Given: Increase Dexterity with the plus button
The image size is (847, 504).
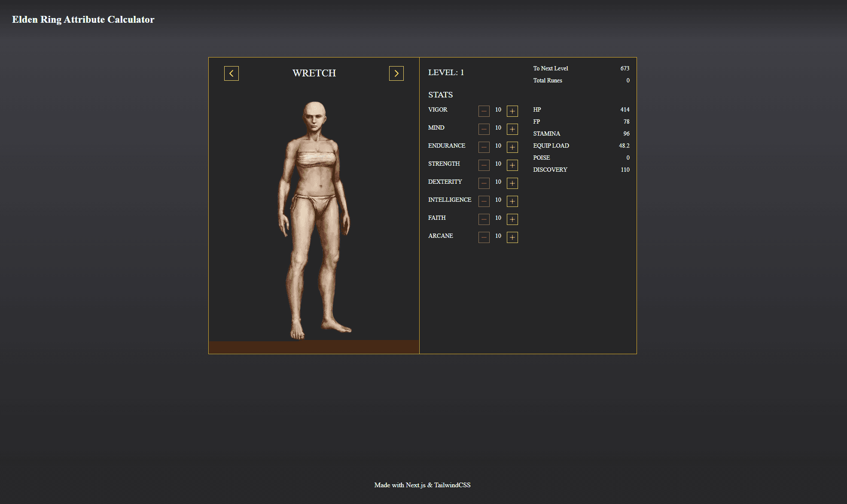Looking at the screenshot, I should (512, 183).
